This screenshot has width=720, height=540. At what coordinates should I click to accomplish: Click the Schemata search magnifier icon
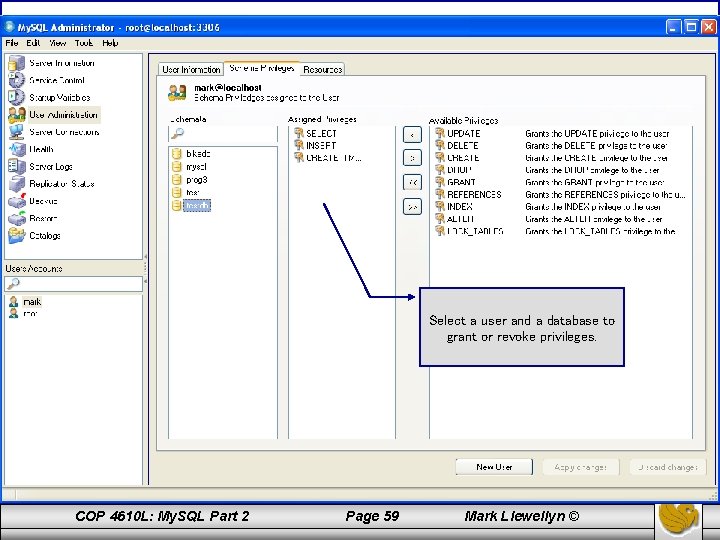pos(177,134)
